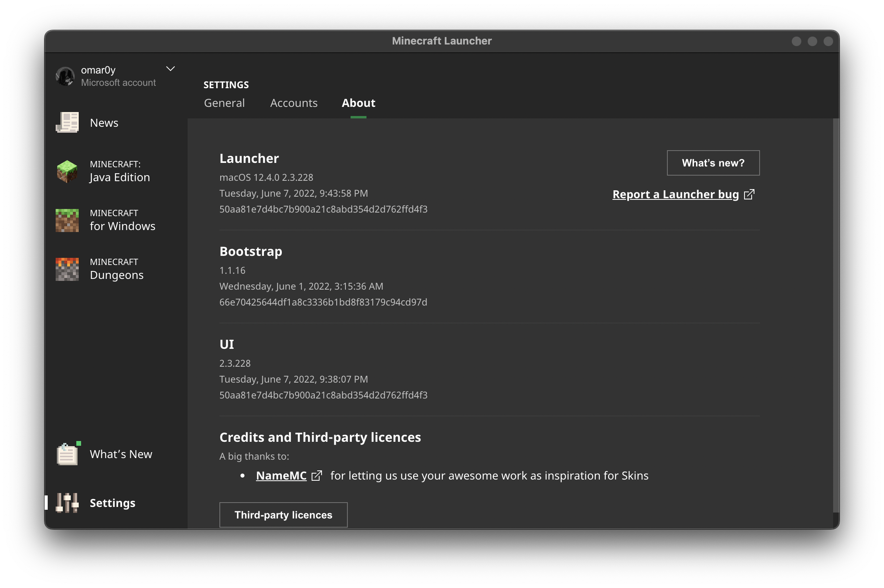Open the Third-party licences button

pyautogui.click(x=283, y=515)
